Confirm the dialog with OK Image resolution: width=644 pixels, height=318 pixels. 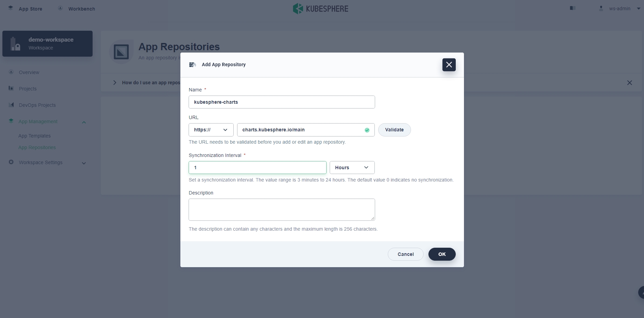click(x=442, y=254)
